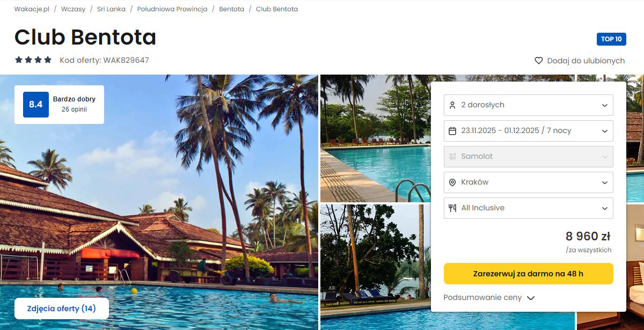Click the heart icon to add to favorites
The image size is (644, 330).
click(539, 61)
